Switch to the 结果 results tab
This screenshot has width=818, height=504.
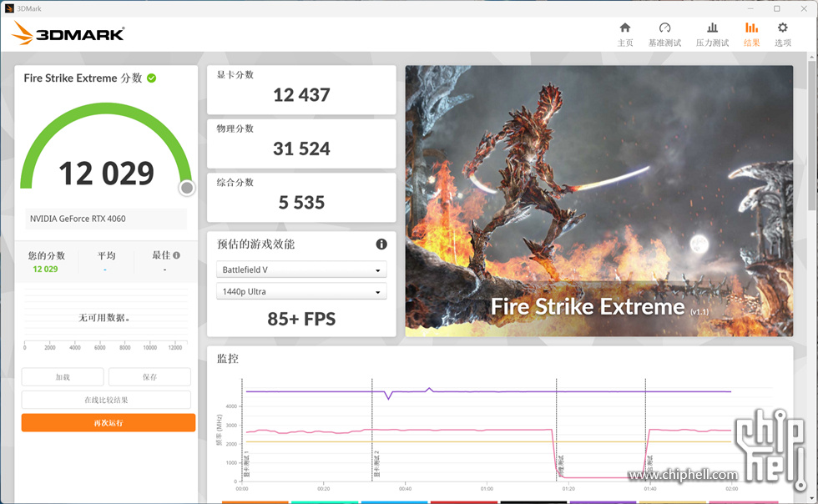tap(752, 34)
